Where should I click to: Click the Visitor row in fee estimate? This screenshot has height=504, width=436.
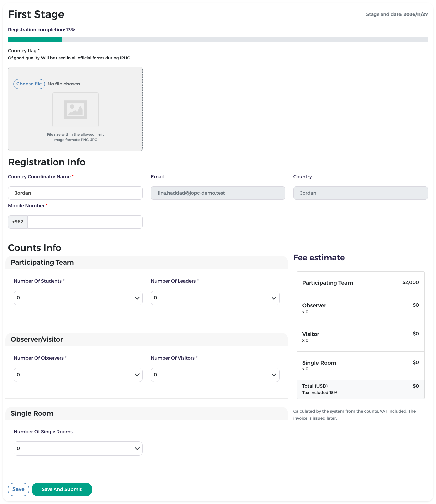361,337
